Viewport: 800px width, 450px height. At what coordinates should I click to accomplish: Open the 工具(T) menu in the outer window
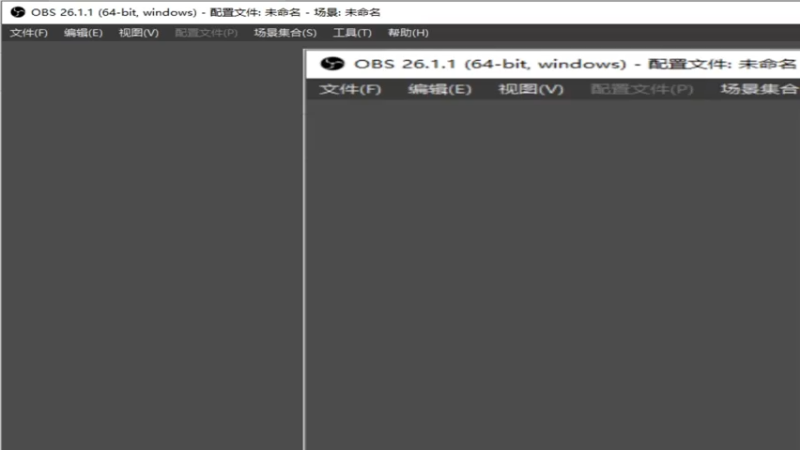(x=352, y=33)
